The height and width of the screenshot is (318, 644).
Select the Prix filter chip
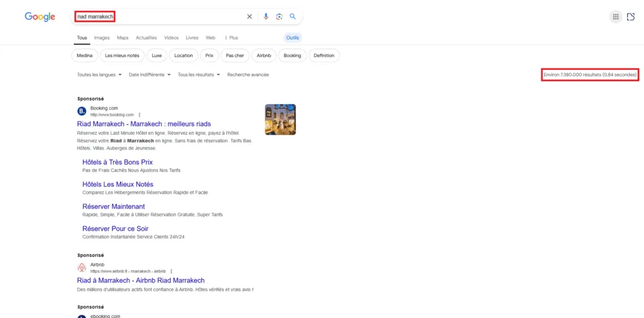point(209,56)
